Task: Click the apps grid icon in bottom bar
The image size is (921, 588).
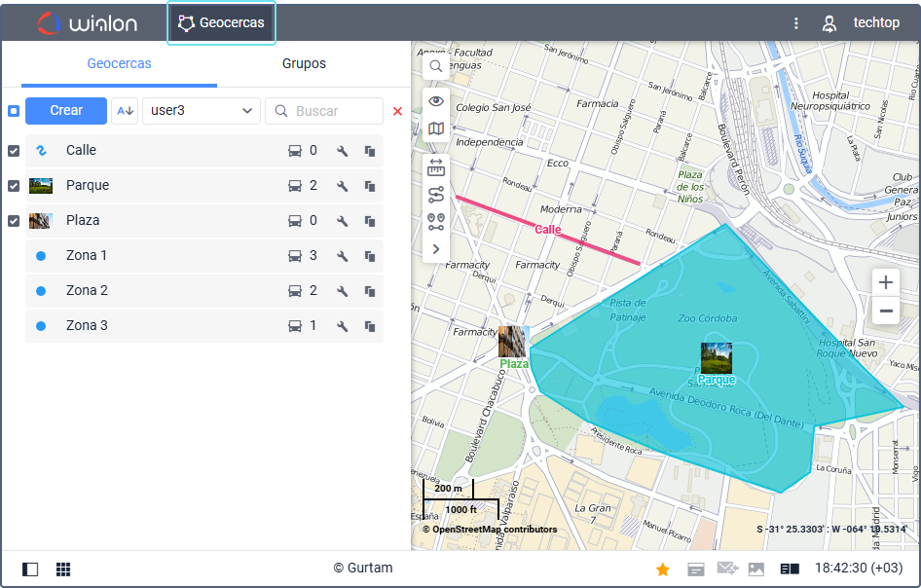Action: [63, 569]
